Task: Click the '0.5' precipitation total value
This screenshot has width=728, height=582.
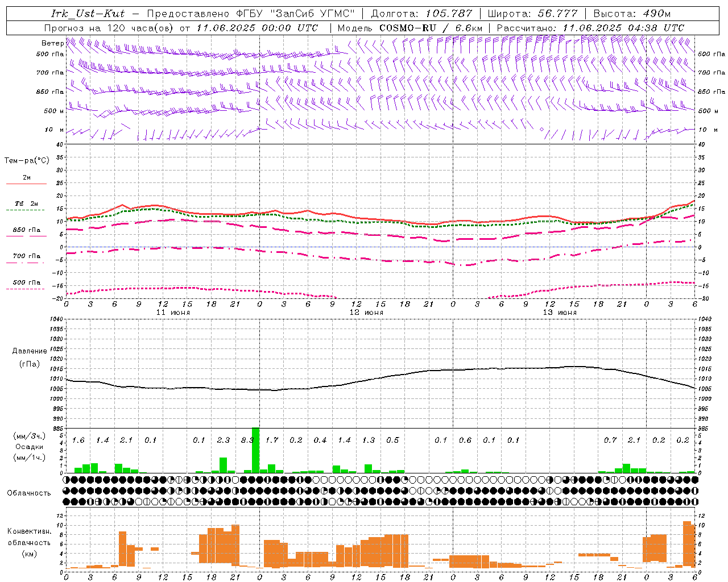Action: (392, 440)
